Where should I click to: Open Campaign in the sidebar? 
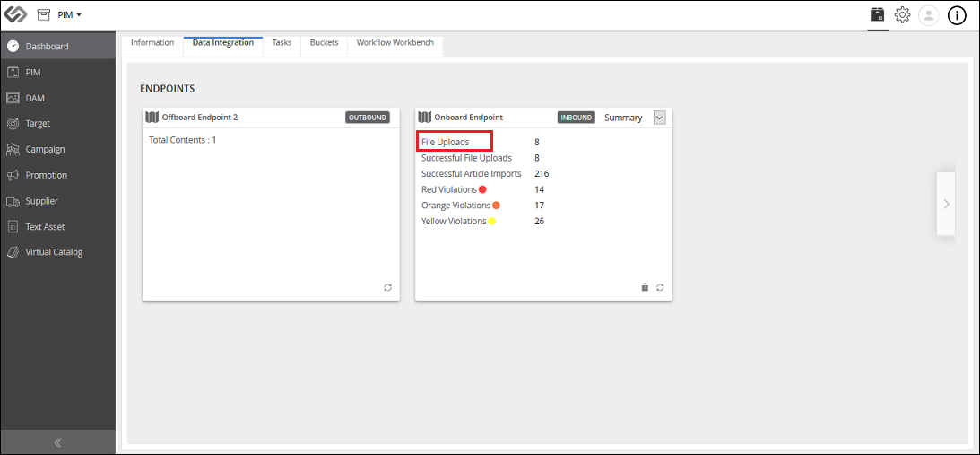(x=57, y=149)
